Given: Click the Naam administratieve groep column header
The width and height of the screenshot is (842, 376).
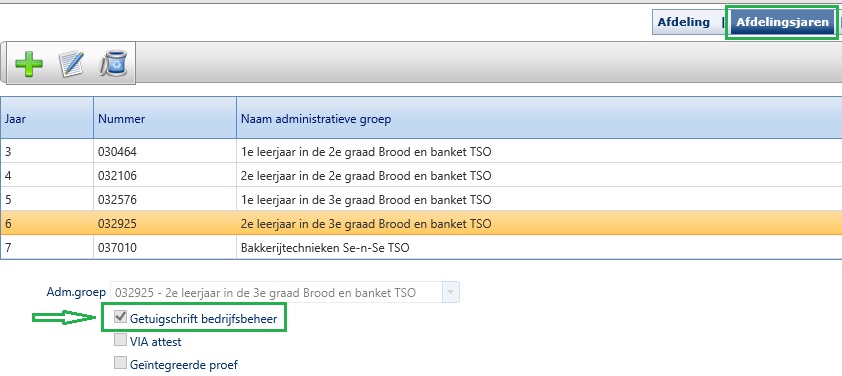Looking at the screenshot, I should 539,119.
